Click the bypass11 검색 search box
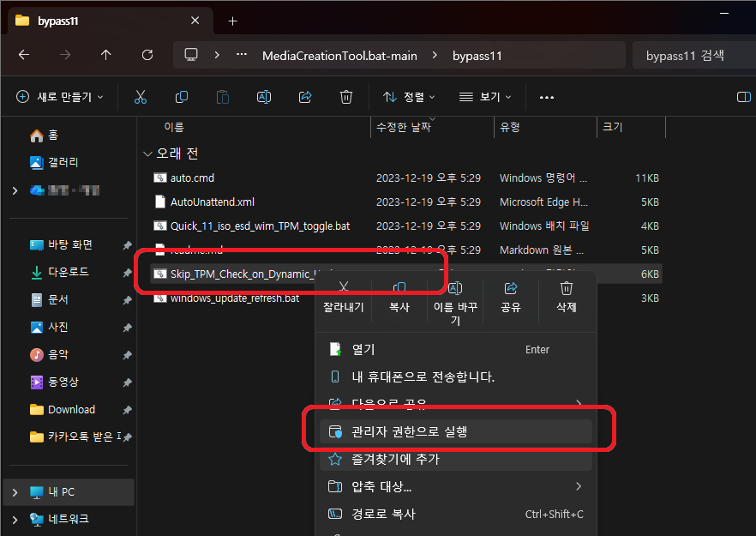This screenshot has width=756, height=536. 694,55
